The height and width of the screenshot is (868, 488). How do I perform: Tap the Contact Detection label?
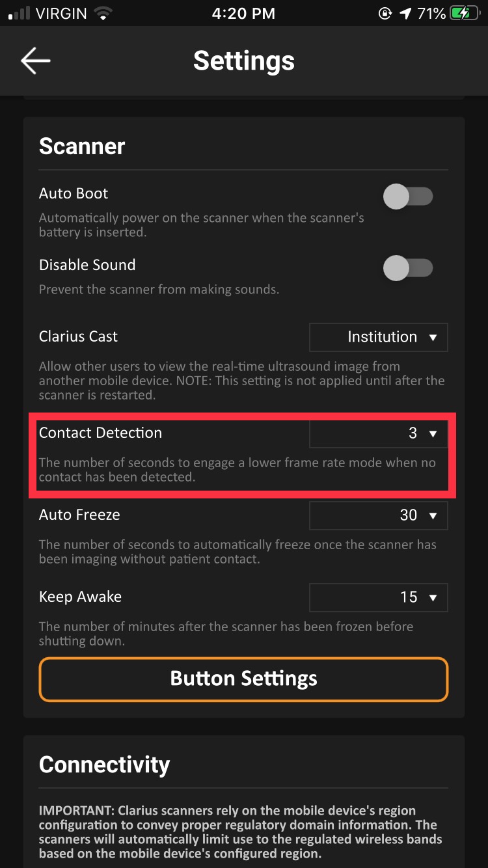tap(100, 433)
